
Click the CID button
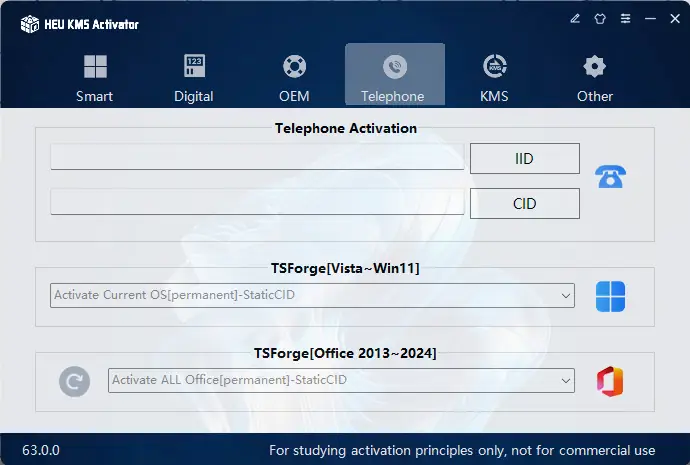[x=525, y=204]
